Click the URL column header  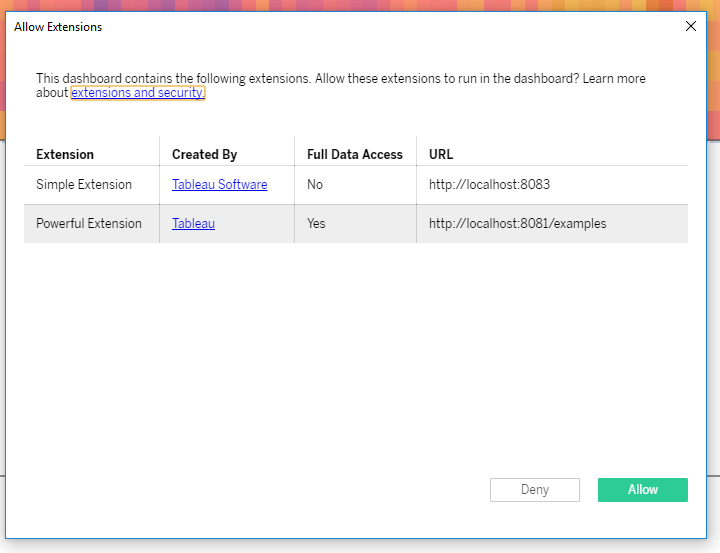[x=441, y=155]
